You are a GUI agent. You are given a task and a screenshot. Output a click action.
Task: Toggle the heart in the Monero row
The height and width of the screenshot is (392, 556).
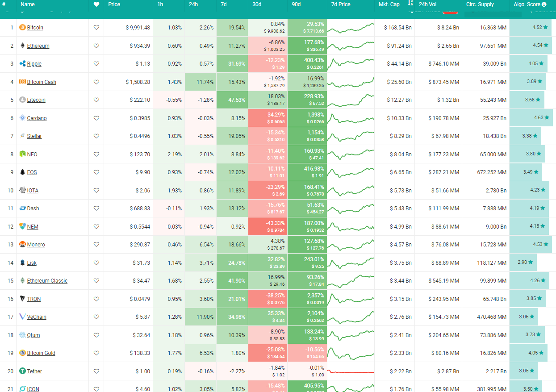click(x=96, y=245)
